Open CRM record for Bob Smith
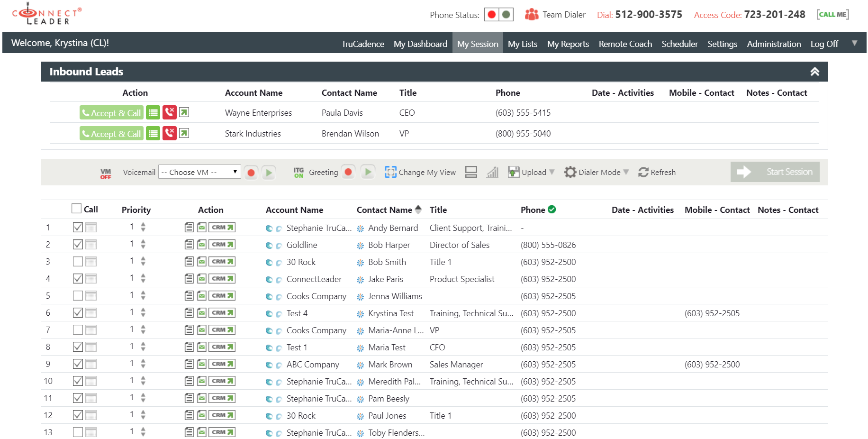 tap(222, 262)
